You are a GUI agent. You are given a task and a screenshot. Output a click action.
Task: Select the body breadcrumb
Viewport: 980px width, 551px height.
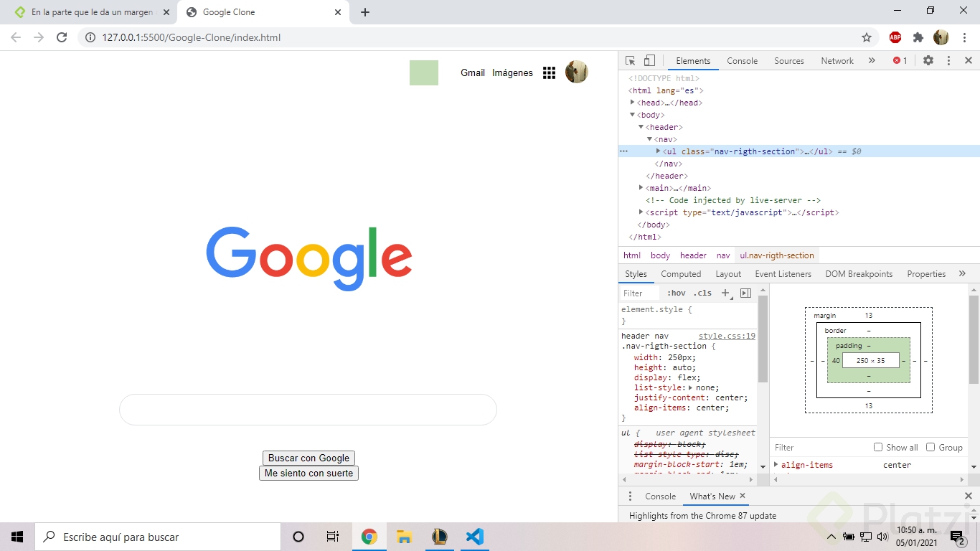pyautogui.click(x=660, y=255)
